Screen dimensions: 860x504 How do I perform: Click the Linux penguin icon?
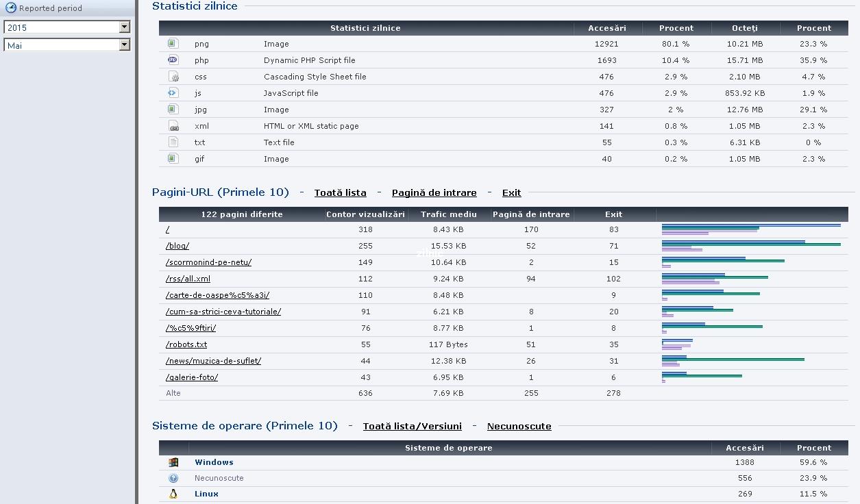point(173,494)
